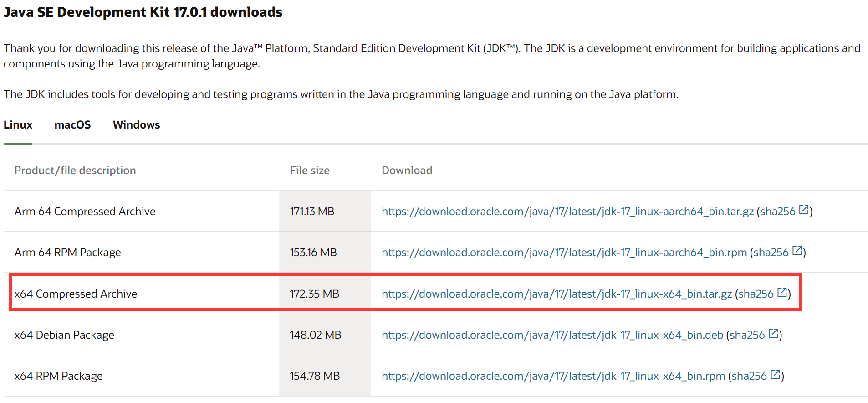
Task: Select the 'x64 Debian Package' description text
Action: click(x=64, y=335)
